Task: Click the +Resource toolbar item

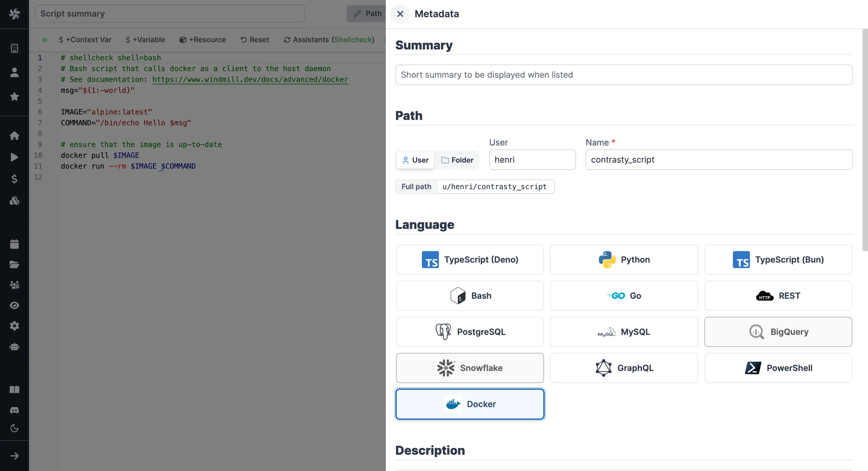Action: pyautogui.click(x=202, y=40)
